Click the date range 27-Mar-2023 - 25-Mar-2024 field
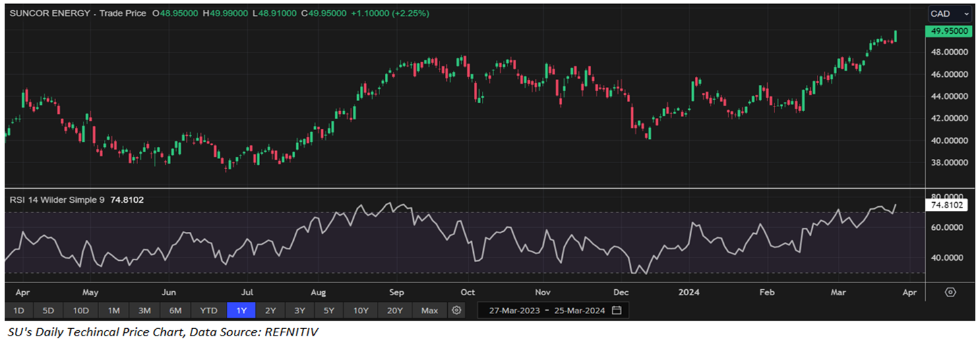This screenshot has width=980, height=341. 553,311
